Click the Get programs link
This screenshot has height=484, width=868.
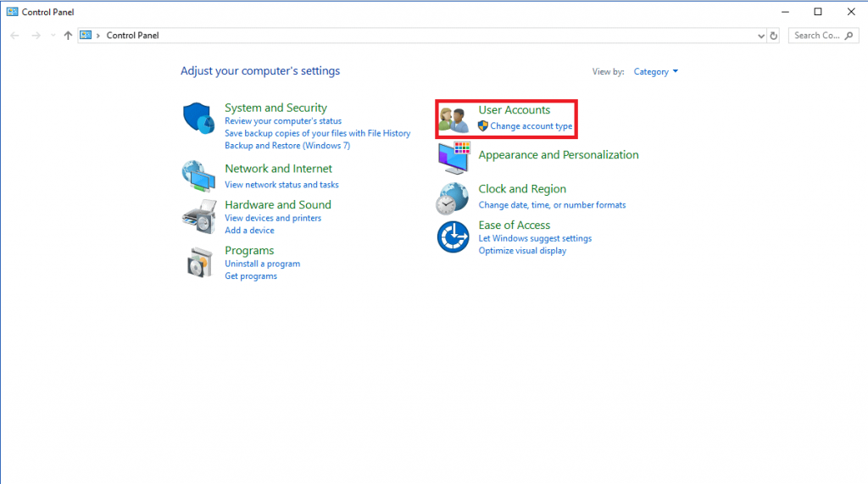[251, 275]
